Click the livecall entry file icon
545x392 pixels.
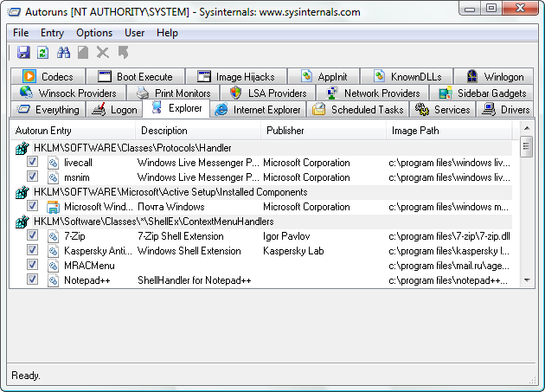(53, 163)
